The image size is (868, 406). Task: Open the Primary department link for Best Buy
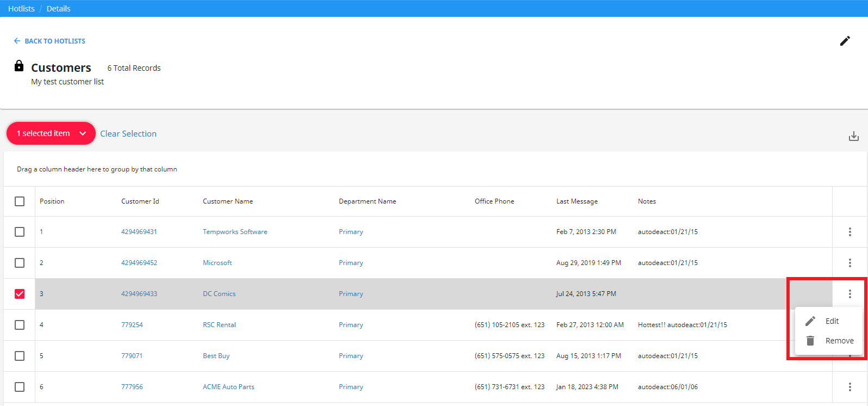point(351,356)
